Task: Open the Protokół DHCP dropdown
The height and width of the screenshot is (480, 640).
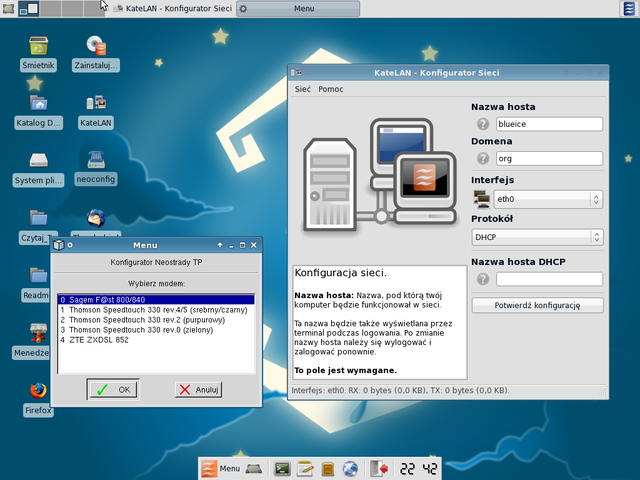Action: point(537,237)
